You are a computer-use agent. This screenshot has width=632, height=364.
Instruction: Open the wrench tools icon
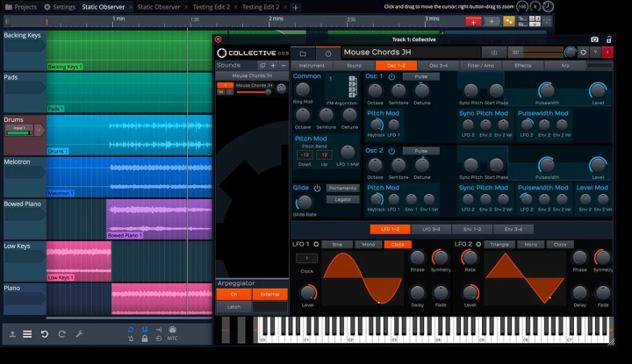pos(79,334)
